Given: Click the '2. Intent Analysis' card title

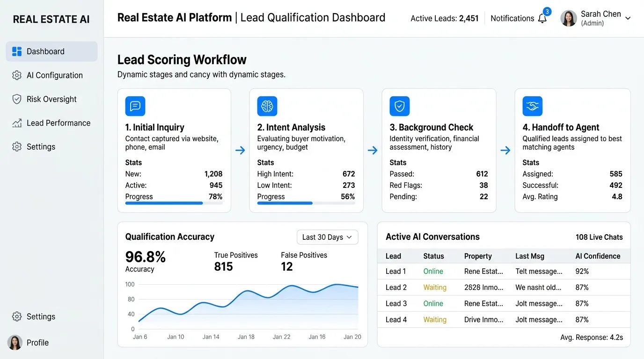Looking at the screenshot, I should tap(291, 127).
